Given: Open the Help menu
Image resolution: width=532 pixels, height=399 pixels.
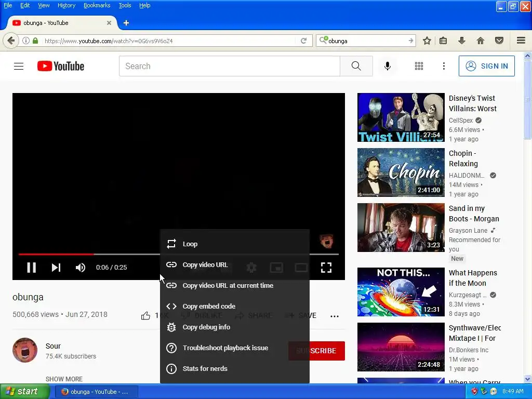Looking at the screenshot, I should [144, 5].
